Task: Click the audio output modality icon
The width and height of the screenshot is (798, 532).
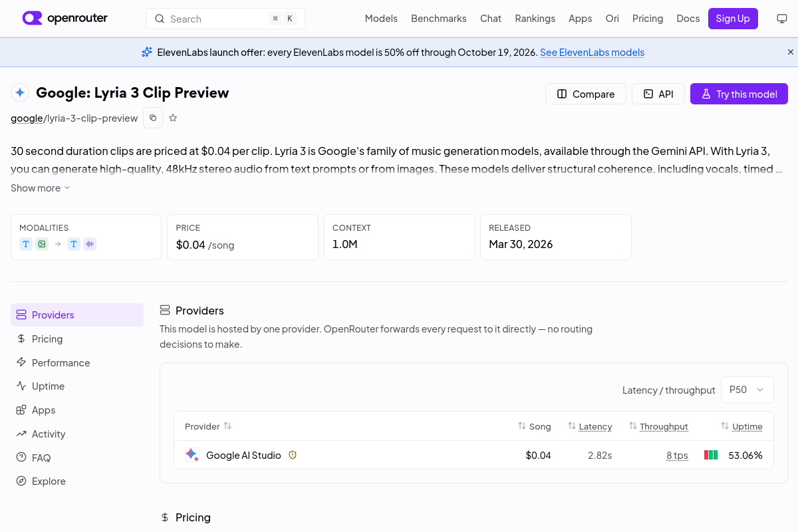Action: point(90,244)
